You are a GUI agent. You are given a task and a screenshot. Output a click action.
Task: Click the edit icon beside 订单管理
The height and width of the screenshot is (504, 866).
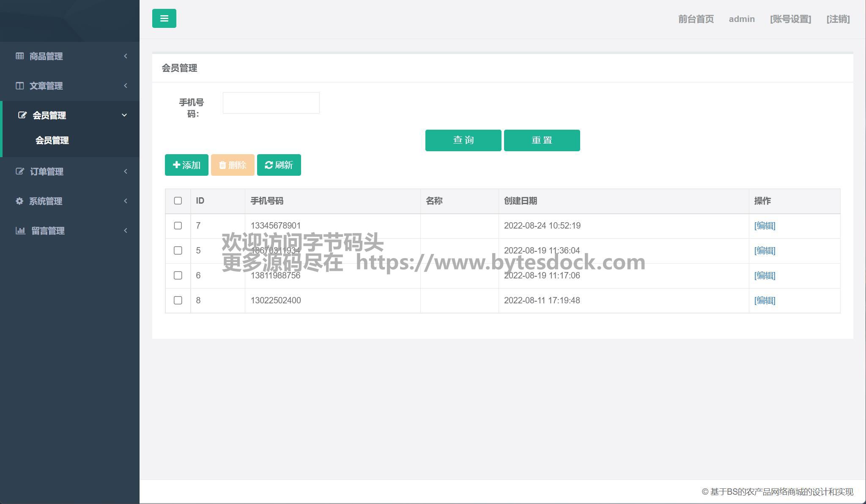[x=19, y=172]
